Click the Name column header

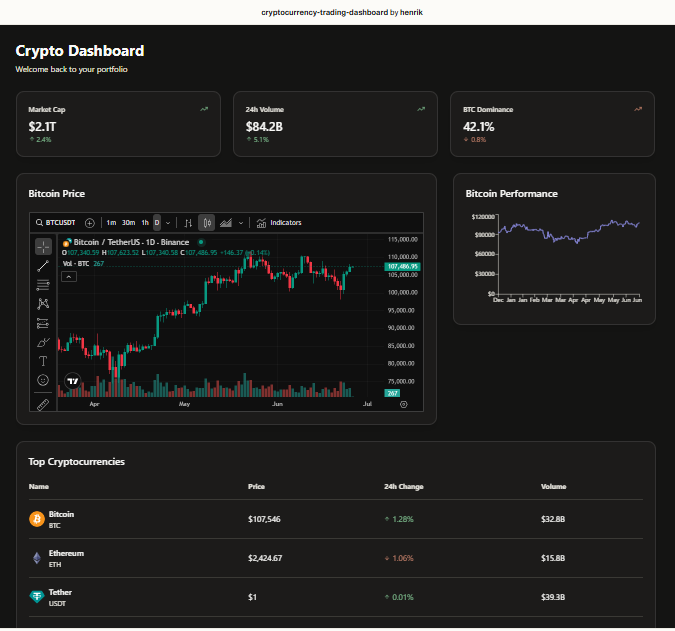39,486
